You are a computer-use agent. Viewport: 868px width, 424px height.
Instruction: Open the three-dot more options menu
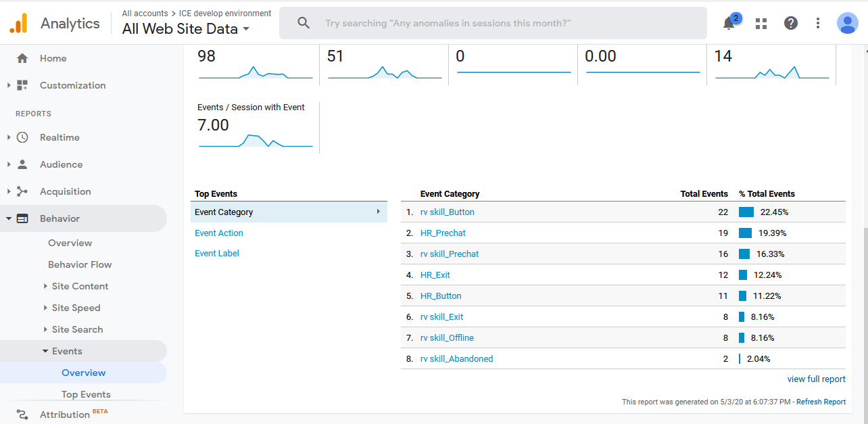(x=818, y=23)
